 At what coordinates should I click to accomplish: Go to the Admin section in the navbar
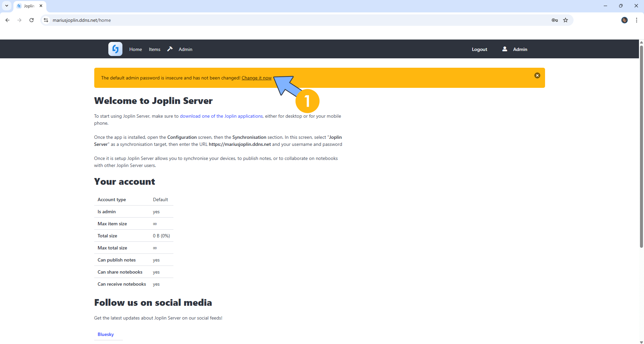(x=185, y=49)
